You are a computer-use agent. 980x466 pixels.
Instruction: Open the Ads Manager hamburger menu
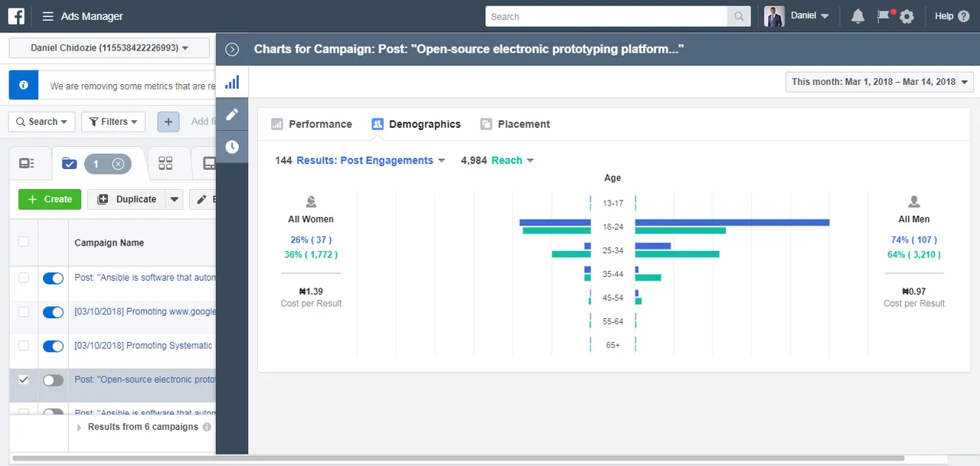point(47,16)
